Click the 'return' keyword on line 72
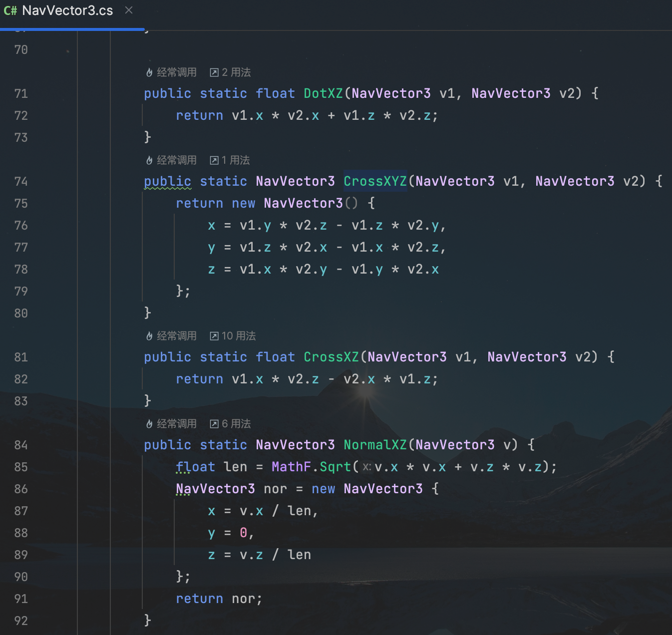 point(200,115)
